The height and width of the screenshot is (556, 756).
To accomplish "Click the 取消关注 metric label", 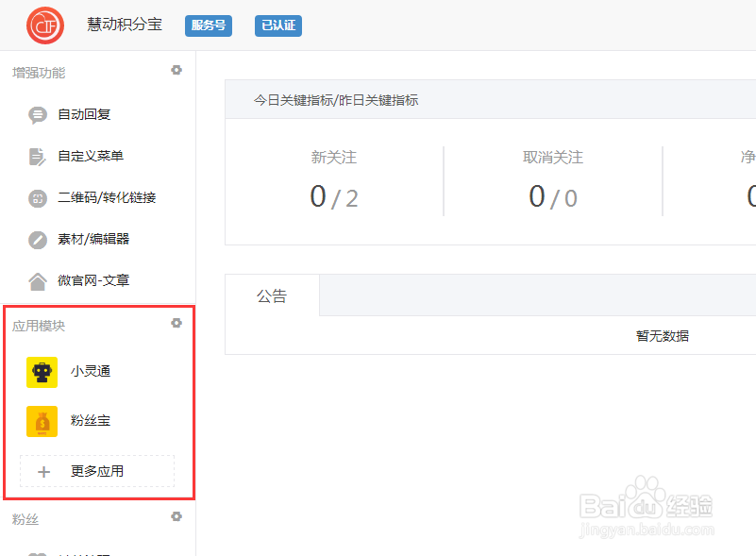I will 553,158.
